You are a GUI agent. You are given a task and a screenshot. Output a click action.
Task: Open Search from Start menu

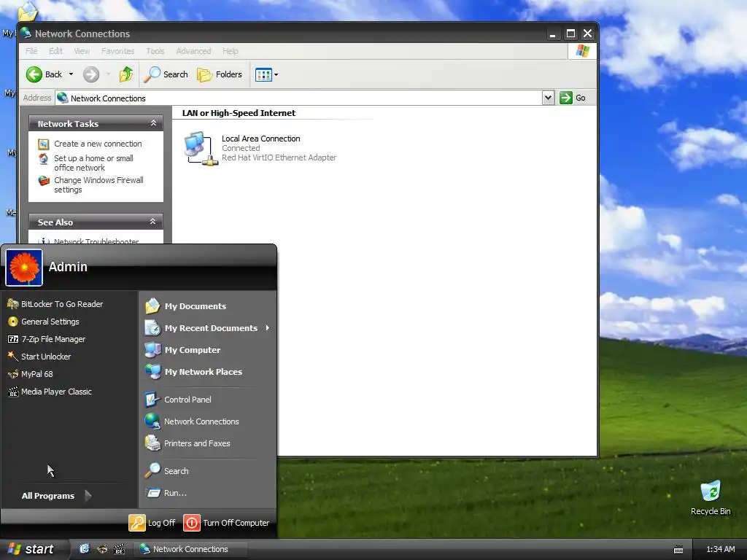pos(167,471)
